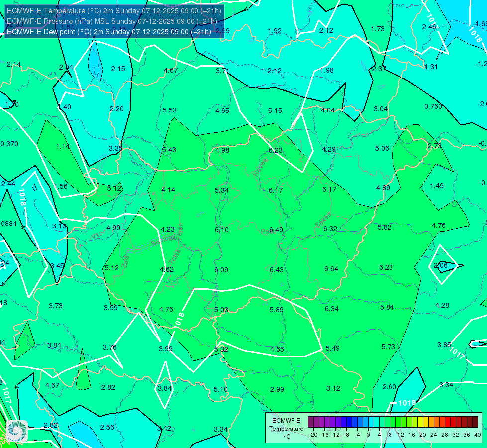Click the 6.43 temperature value
Viewport: 487px width, 448px height.
coord(277,270)
